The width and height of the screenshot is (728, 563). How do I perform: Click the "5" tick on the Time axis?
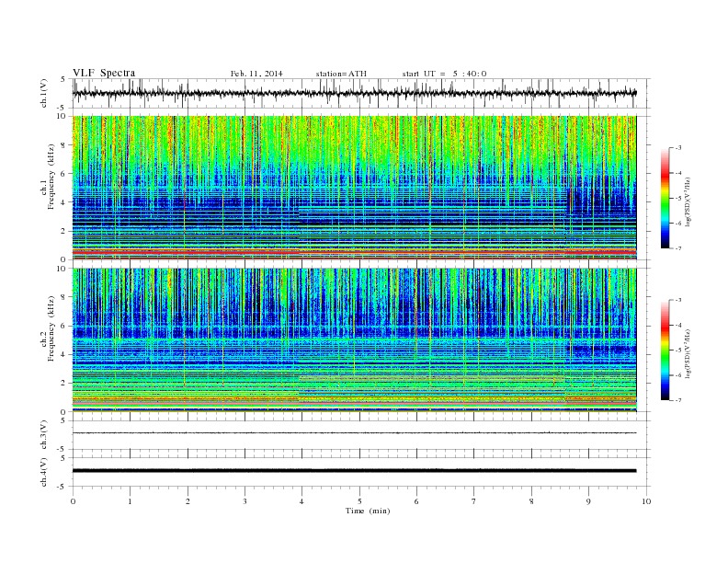pos(359,501)
